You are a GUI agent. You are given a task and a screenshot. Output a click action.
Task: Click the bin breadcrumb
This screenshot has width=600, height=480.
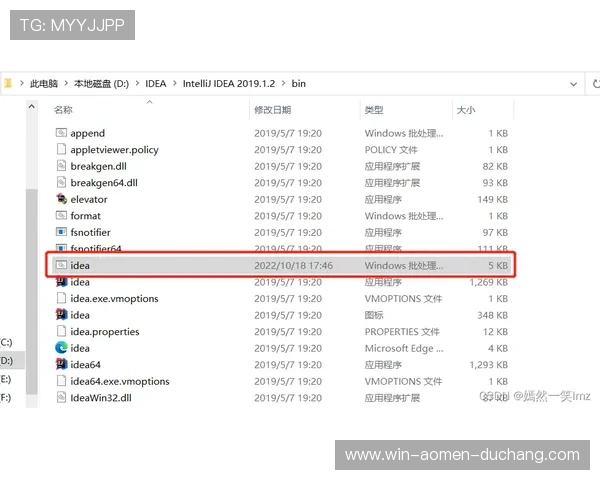click(x=298, y=83)
